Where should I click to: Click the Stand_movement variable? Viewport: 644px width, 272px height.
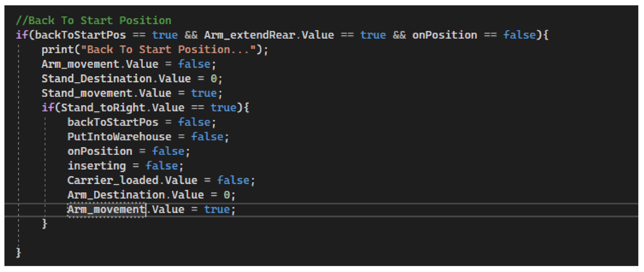pos(87,93)
